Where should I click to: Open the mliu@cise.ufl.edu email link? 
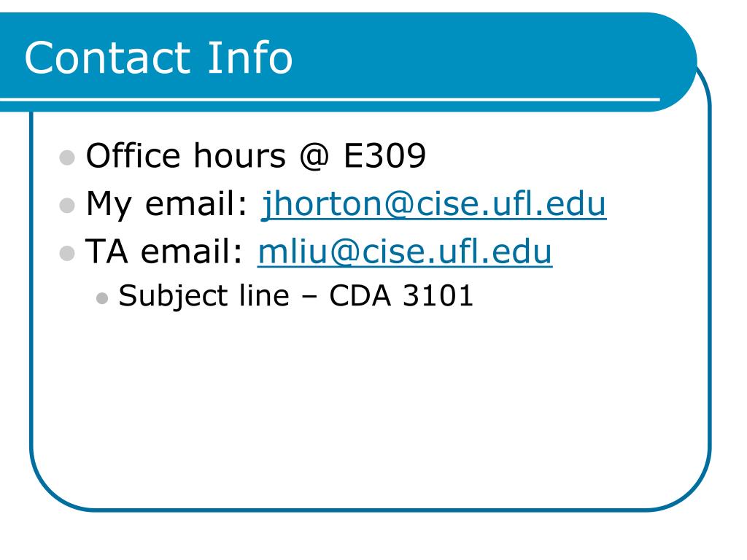[405, 252]
